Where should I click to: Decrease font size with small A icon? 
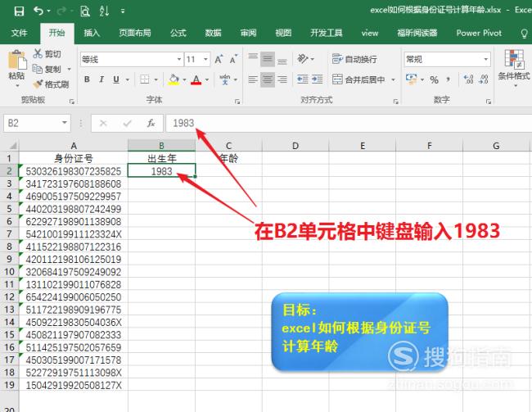(233, 60)
